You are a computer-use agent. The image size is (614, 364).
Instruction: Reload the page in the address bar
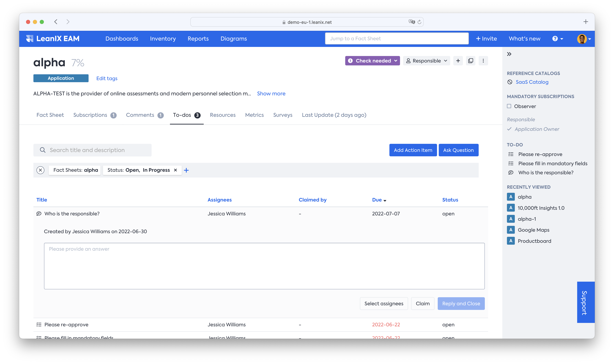(419, 22)
